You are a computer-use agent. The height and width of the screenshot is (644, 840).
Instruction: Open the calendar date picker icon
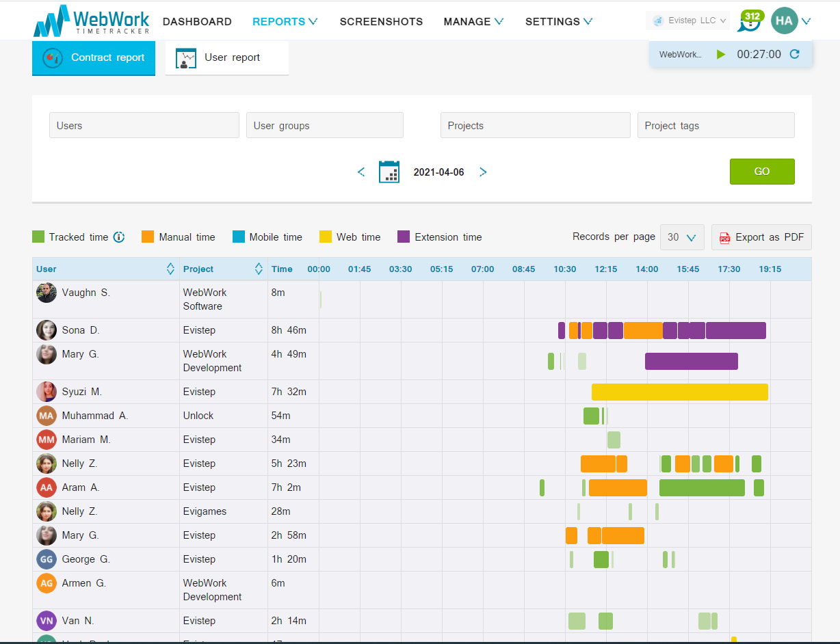pos(389,172)
